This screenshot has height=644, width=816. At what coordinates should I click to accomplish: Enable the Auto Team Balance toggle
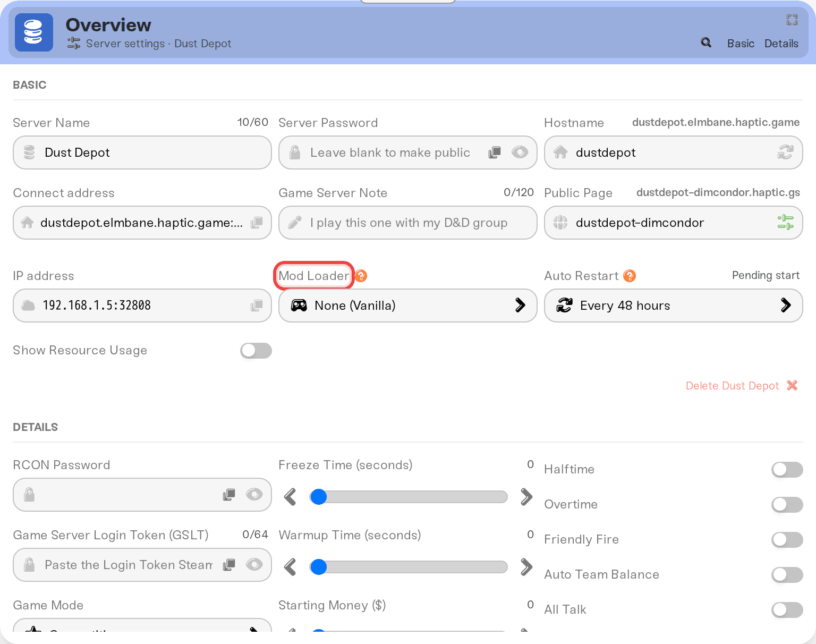point(787,575)
